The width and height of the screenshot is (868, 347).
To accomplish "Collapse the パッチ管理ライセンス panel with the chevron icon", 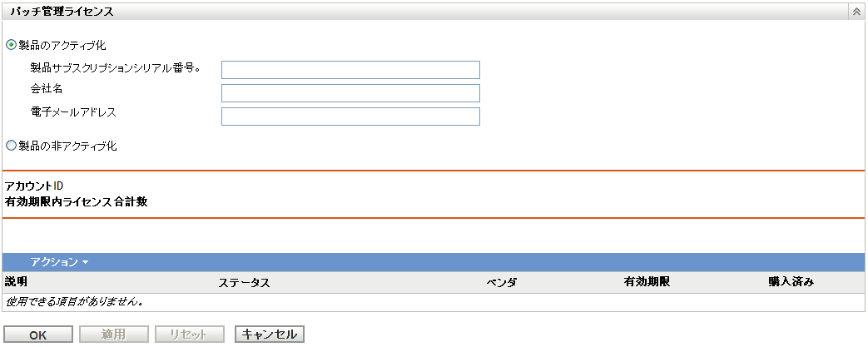I will [856, 12].
